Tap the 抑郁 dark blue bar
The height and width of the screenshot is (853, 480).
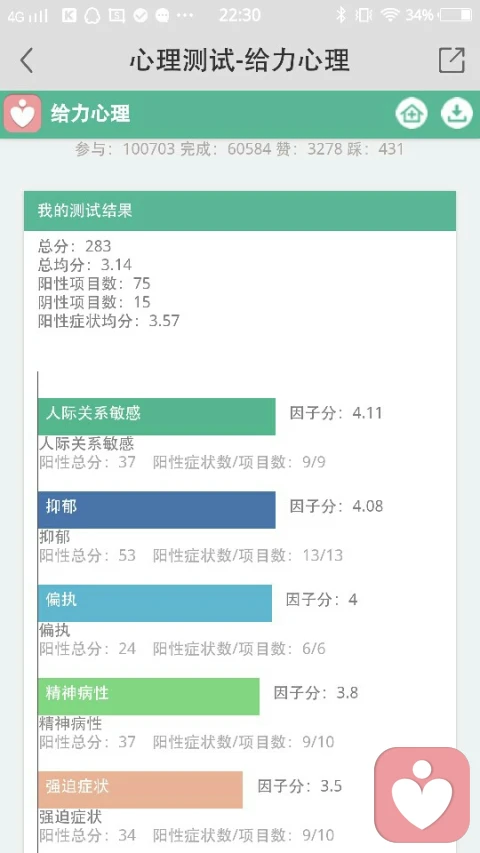[x=157, y=510]
